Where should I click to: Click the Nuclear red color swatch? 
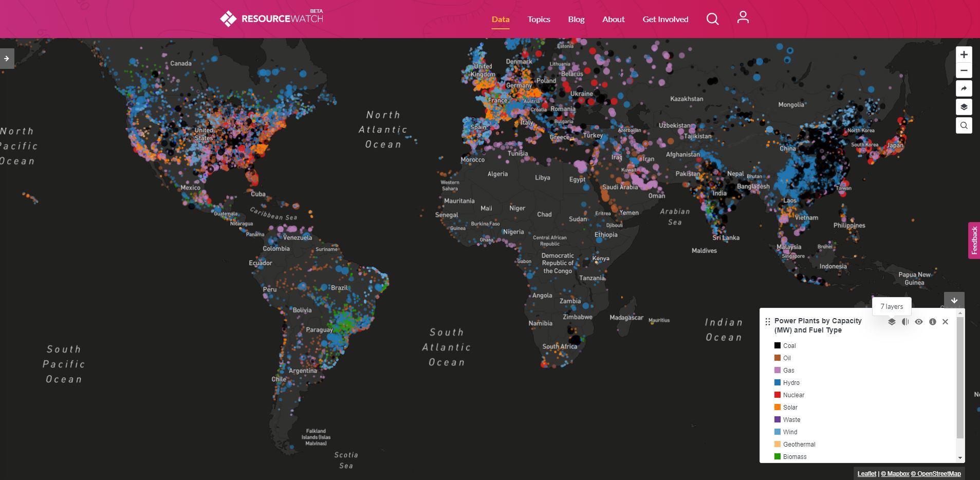pyautogui.click(x=778, y=395)
